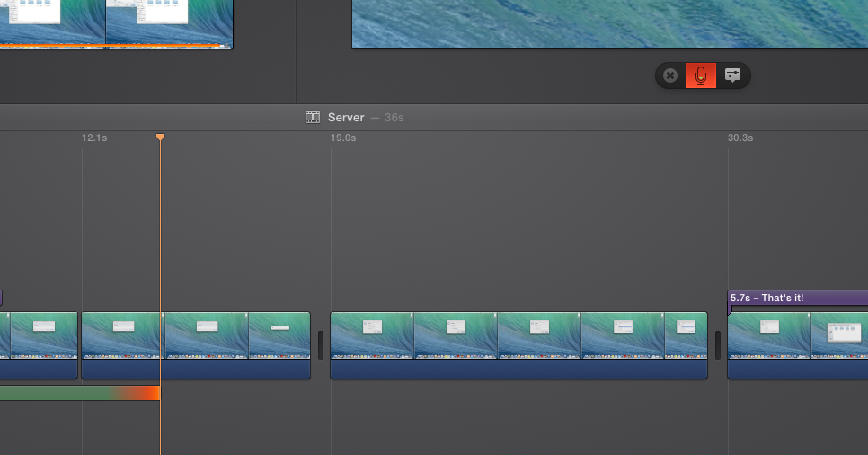Image resolution: width=868 pixels, height=455 pixels.
Task: Open the voiceover options popup
Action: [x=732, y=76]
